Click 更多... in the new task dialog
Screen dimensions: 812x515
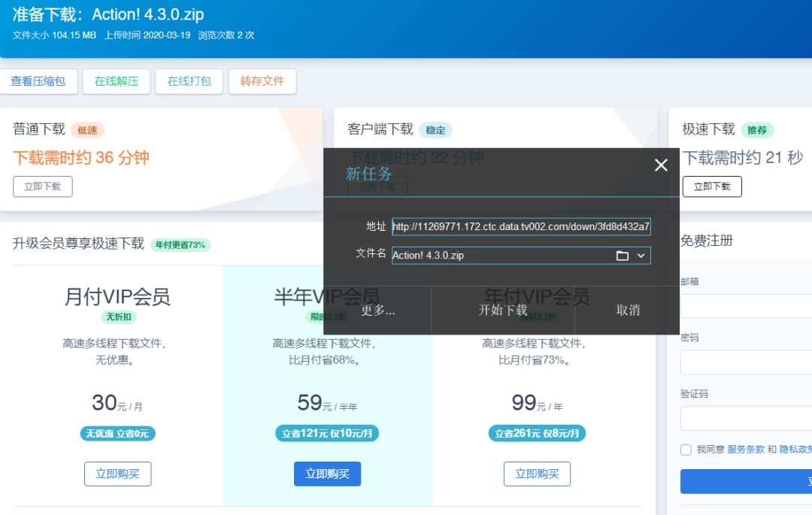(377, 310)
